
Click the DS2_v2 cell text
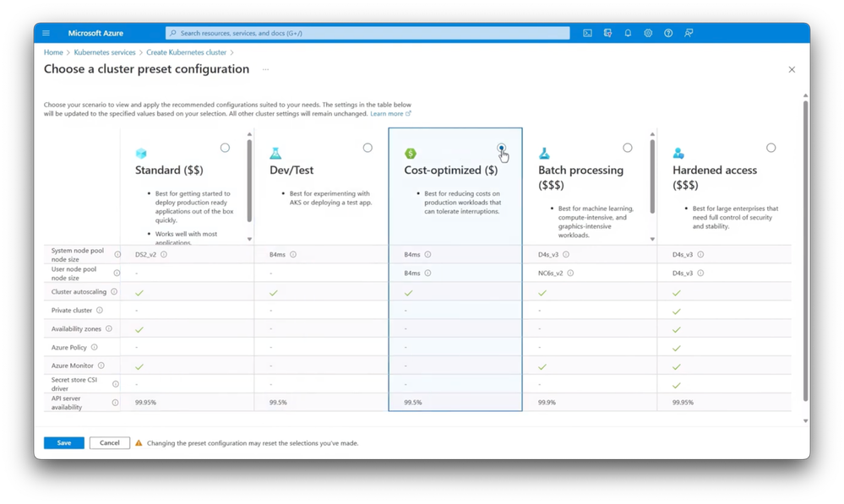145,254
